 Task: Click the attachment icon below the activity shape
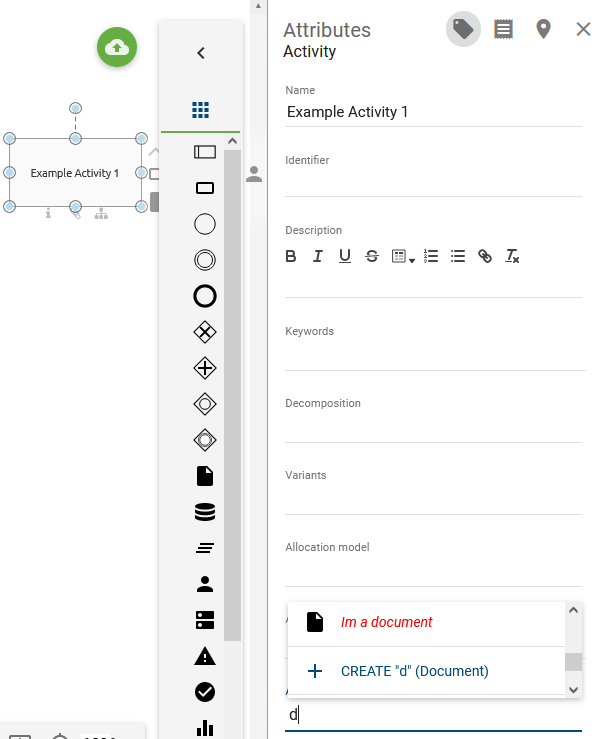75,214
